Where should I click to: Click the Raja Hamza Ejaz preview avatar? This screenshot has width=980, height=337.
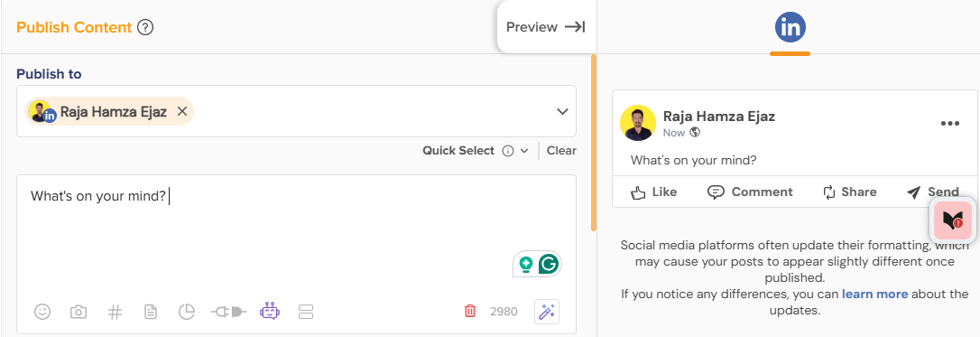[637, 123]
